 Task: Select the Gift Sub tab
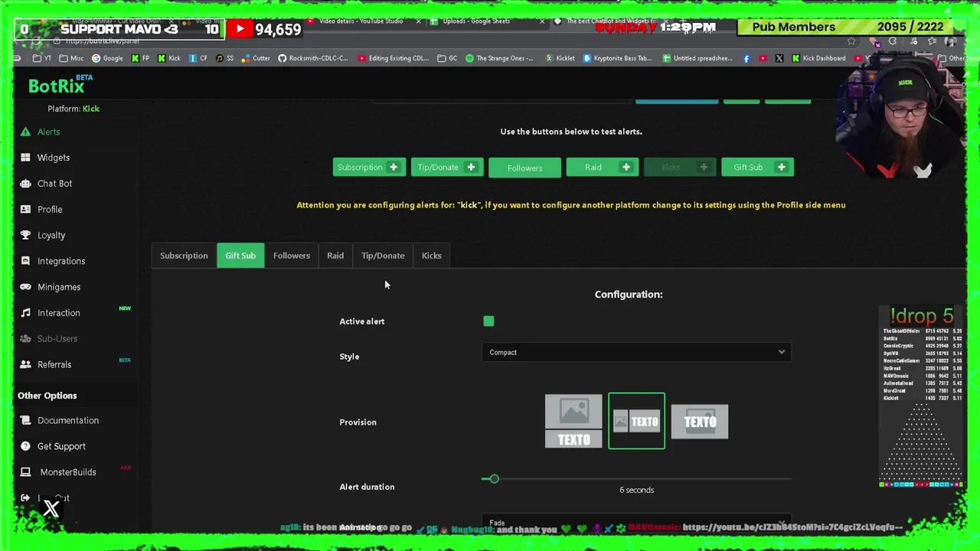click(x=240, y=256)
